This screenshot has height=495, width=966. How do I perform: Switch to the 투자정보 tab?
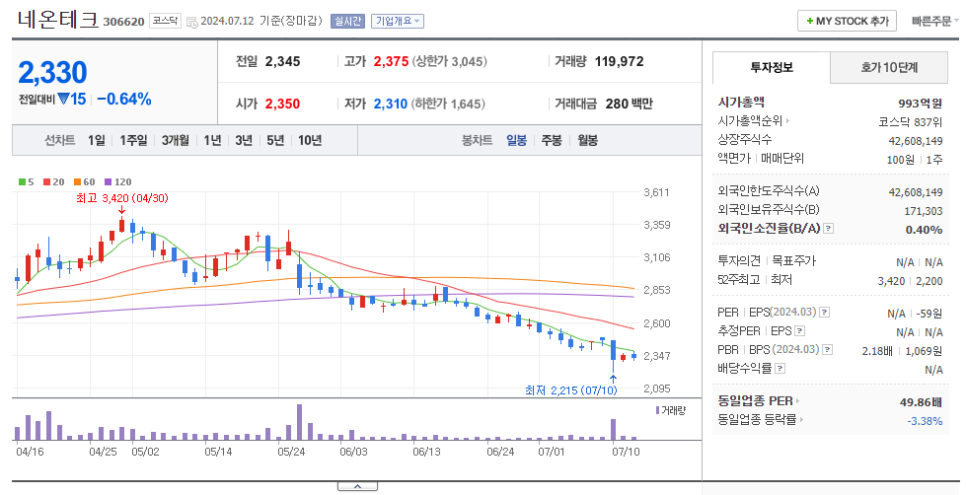(x=771, y=67)
